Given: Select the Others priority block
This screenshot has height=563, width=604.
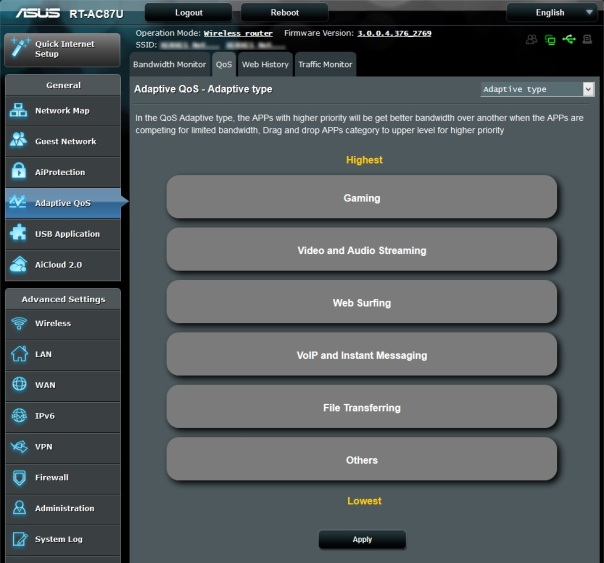Looking at the screenshot, I should [x=362, y=459].
